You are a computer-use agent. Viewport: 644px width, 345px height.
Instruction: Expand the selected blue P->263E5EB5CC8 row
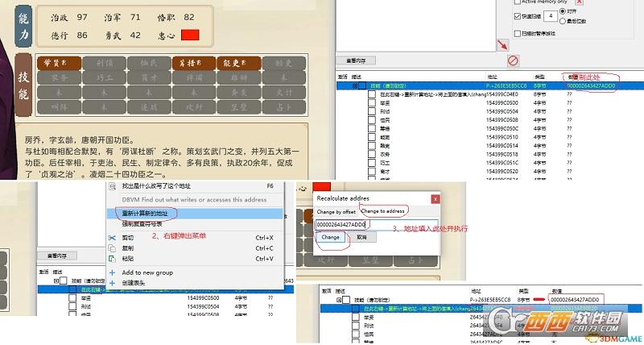click(355, 86)
